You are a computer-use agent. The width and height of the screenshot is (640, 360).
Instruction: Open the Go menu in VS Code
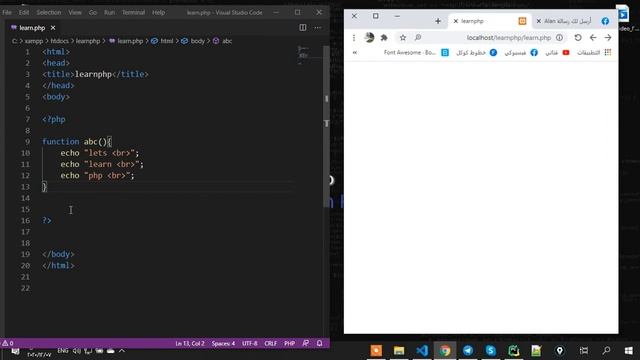[x=93, y=12]
